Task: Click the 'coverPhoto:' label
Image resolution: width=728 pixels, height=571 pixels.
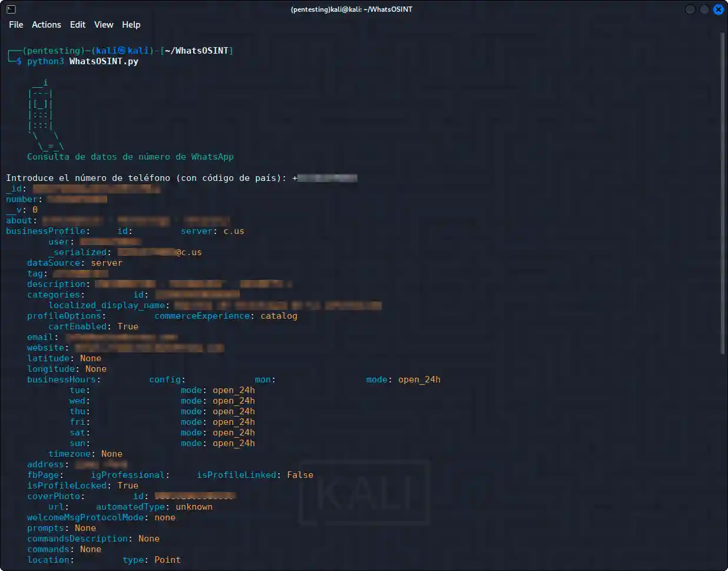Action: [56, 496]
